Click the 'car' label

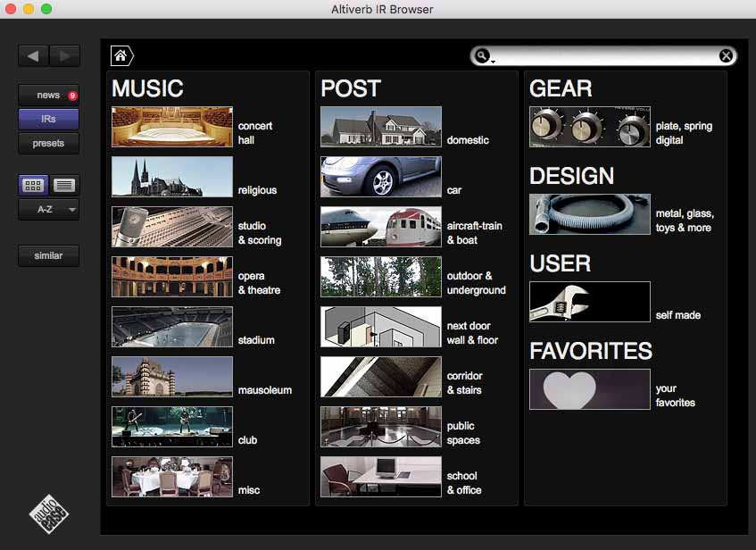[453, 190]
